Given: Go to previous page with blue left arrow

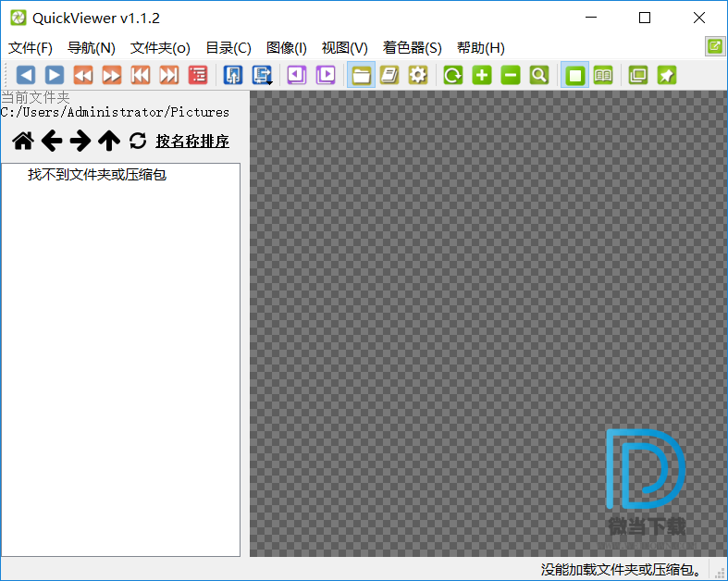Looking at the screenshot, I should pos(26,75).
